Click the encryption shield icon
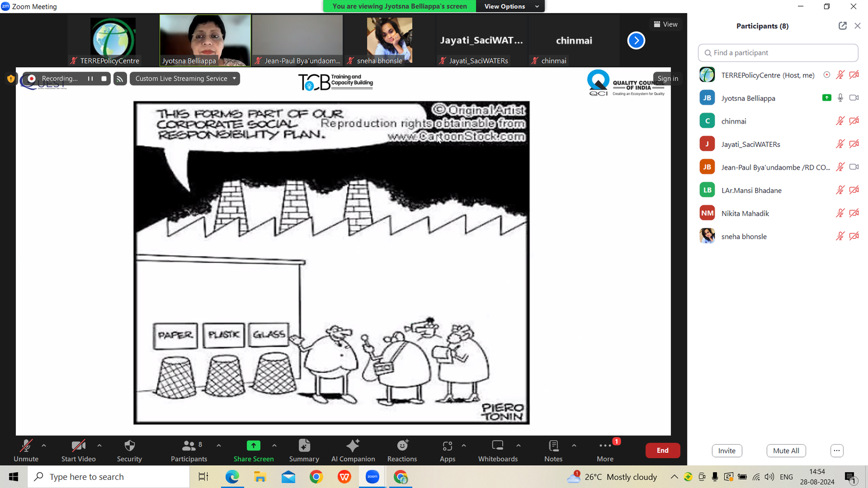The height and width of the screenshot is (488, 868). 11,79
